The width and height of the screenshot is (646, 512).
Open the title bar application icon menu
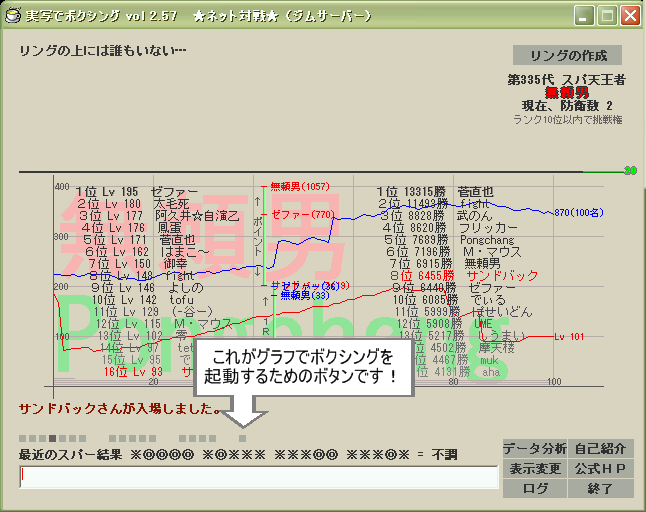point(13,15)
